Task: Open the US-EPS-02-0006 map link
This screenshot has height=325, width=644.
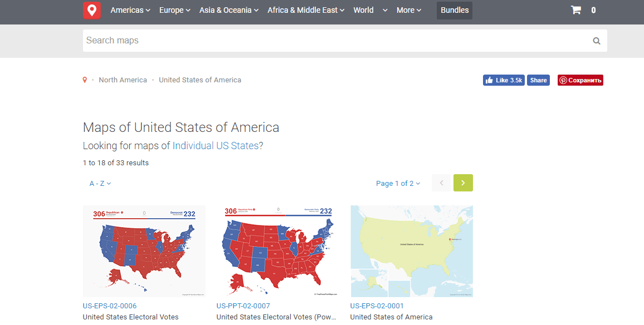Action: pyautogui.click(x=110, y=306)
